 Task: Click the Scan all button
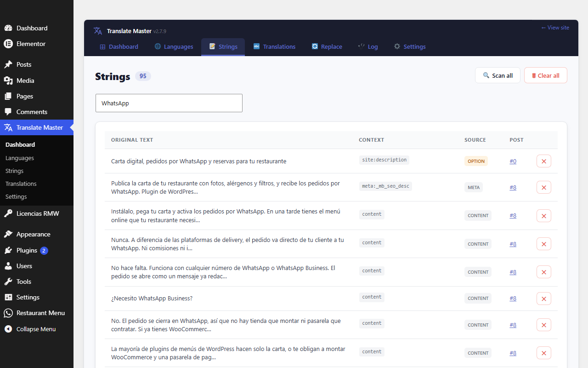pyautogui.click(x=498, y=75)
